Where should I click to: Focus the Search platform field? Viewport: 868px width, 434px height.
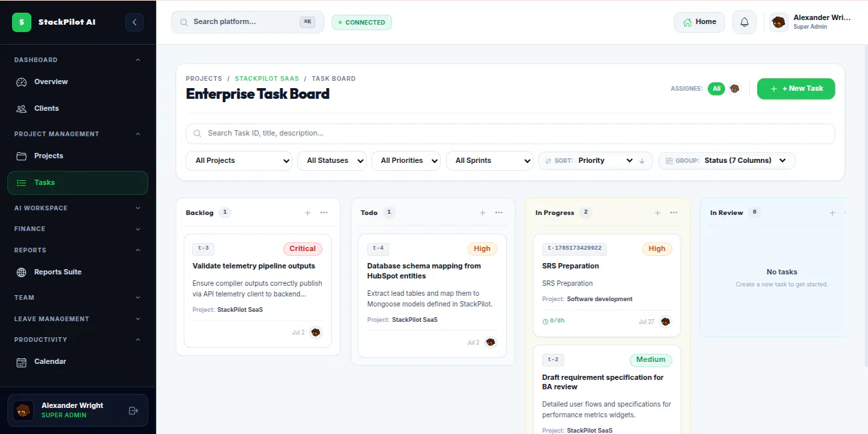point(248,22)
